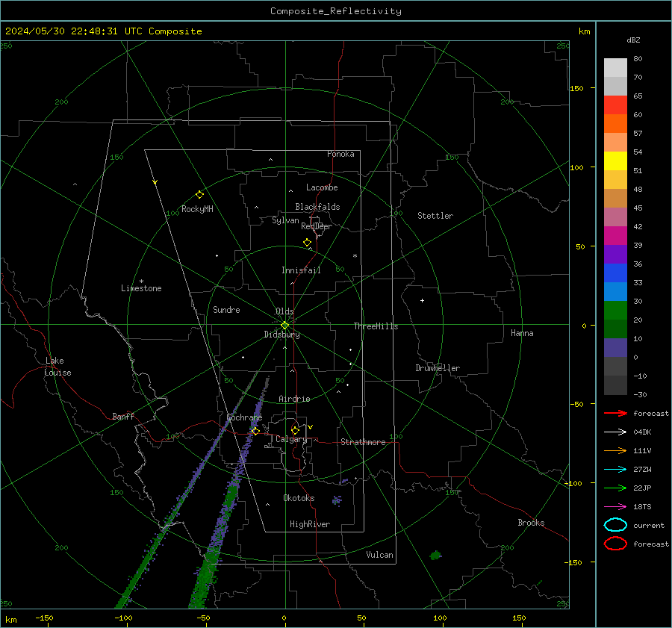Select the magenta 18TS arrow icon
This screenshot has width=672, height=628.
point(615,507)
